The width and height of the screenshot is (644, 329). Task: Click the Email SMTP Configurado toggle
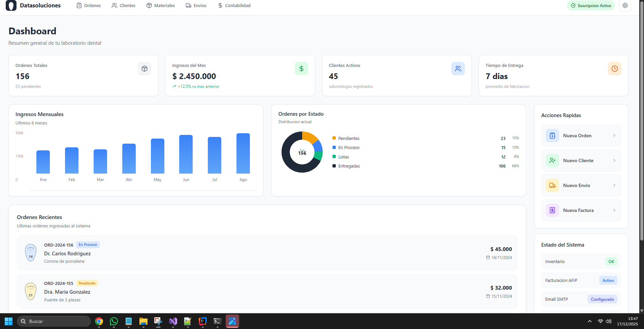click(x=603, y=299)
